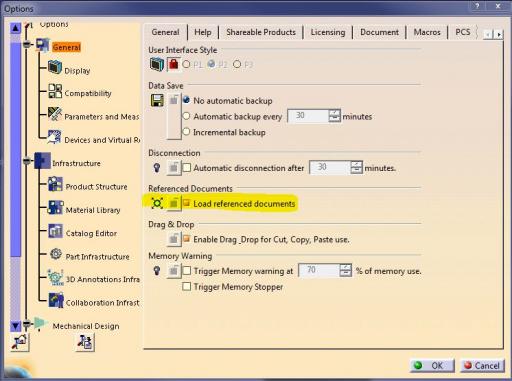Switch to the Document tab
Screen dimensions: 512x381
tap(379, 32)
